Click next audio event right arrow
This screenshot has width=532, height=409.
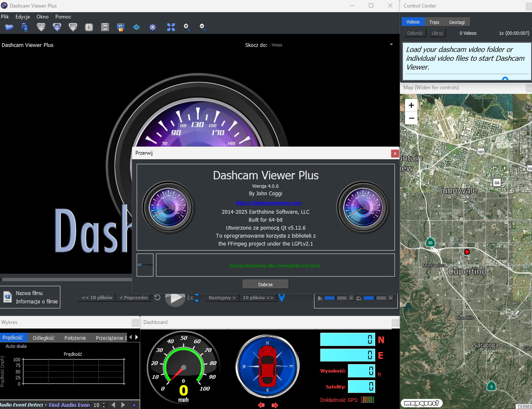coord(123,405)
